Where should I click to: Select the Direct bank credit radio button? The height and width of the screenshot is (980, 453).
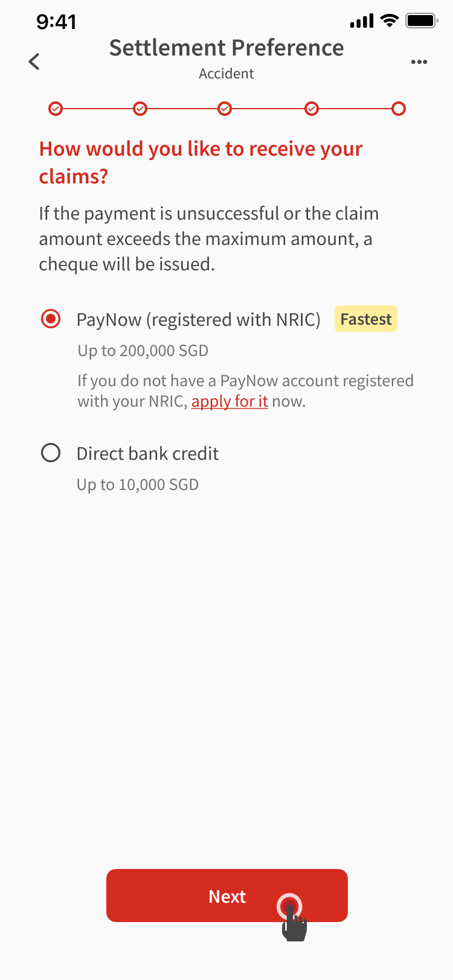pyautogui.click(x=51, y=453)
